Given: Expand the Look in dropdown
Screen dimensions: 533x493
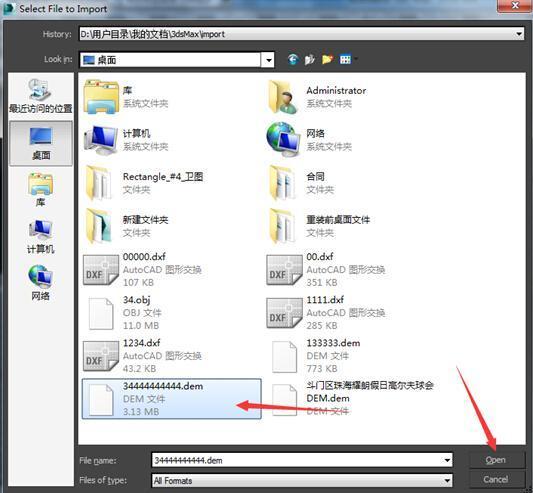Looking at the screenshot, I should click(x=269, y=60).
